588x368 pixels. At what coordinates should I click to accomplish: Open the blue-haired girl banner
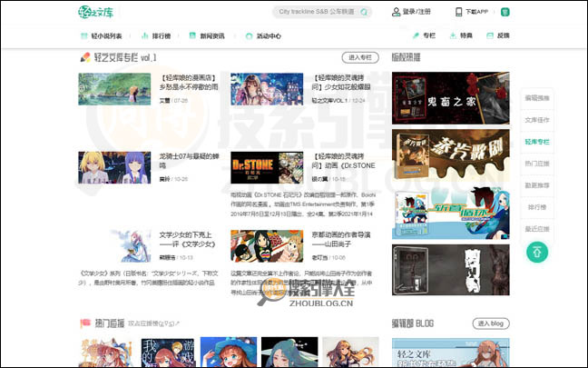click(451, 213)
